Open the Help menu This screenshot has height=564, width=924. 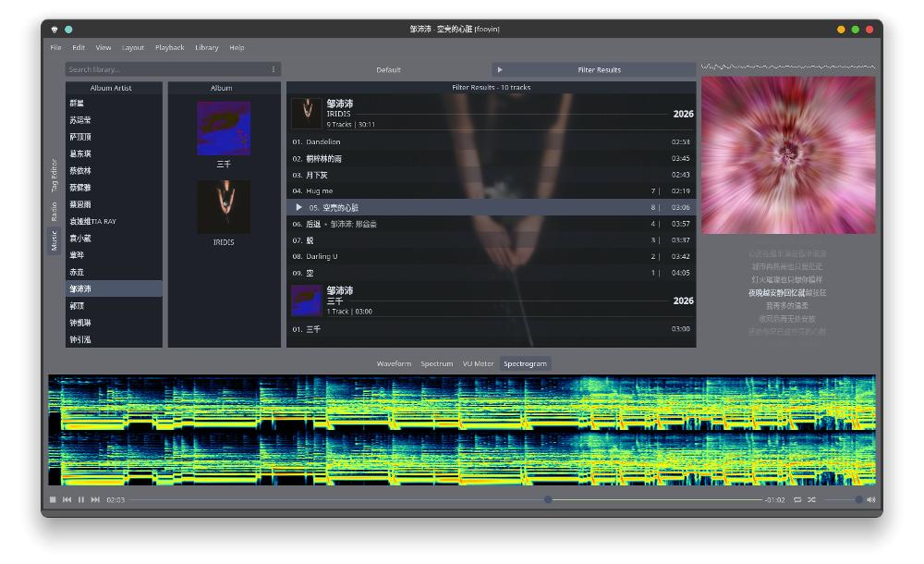click(237, 48)
